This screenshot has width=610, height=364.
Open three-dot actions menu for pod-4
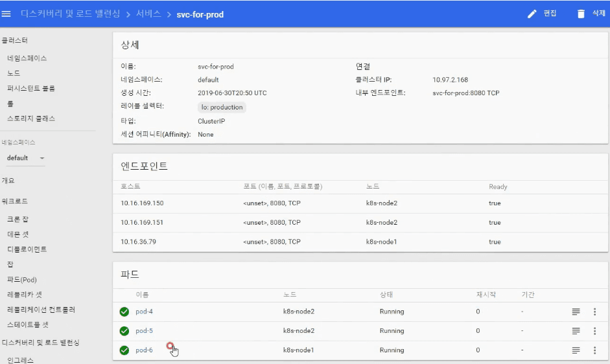pyautogui.click(x=594, y=312)
